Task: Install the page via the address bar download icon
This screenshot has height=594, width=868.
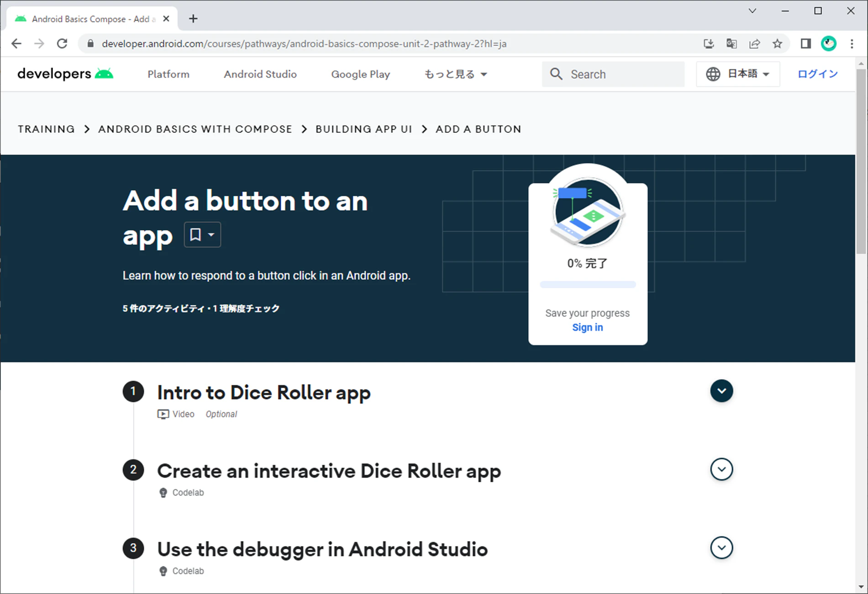Action: click(x=709, y=44)
